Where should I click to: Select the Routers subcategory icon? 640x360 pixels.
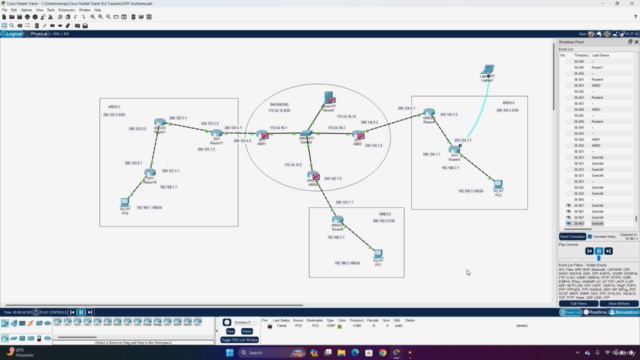click(5, 338)
